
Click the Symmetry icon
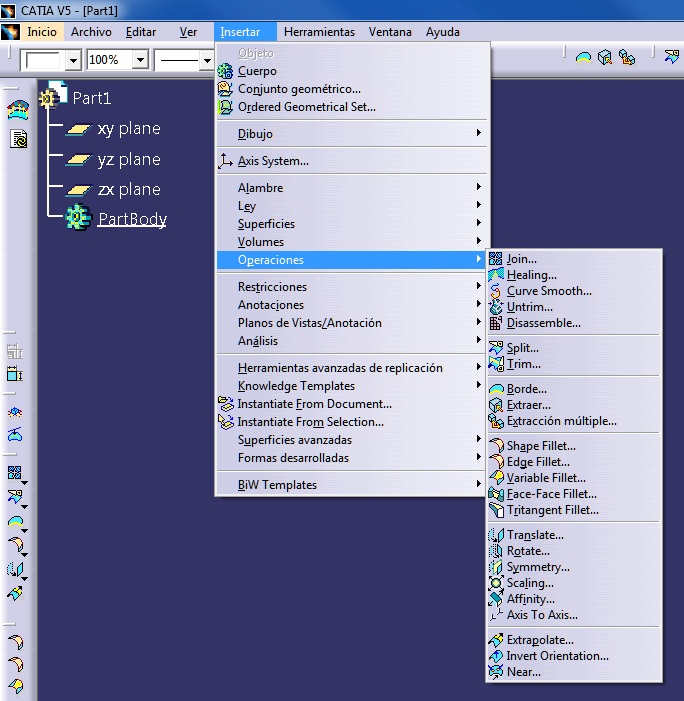pos(495,567)
